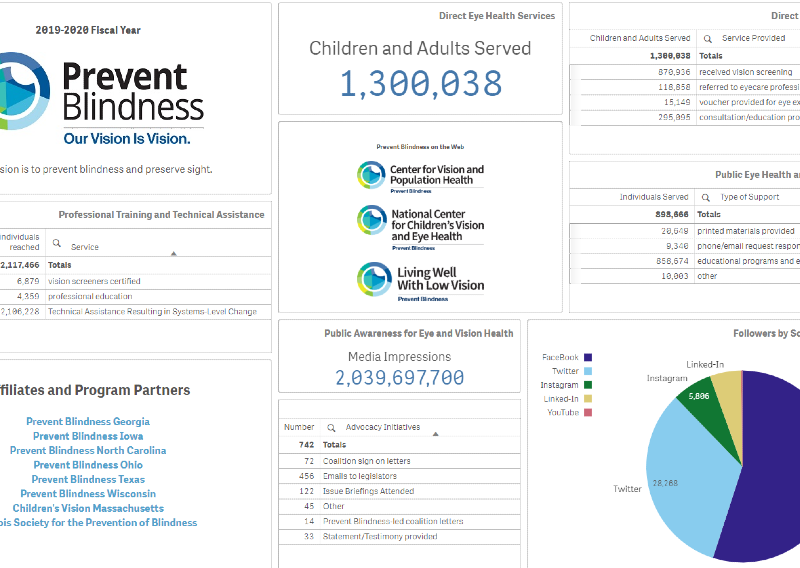Open the Living Well With Low Vision logo
This screenshot has height=568, width=800.
(420, 281)
